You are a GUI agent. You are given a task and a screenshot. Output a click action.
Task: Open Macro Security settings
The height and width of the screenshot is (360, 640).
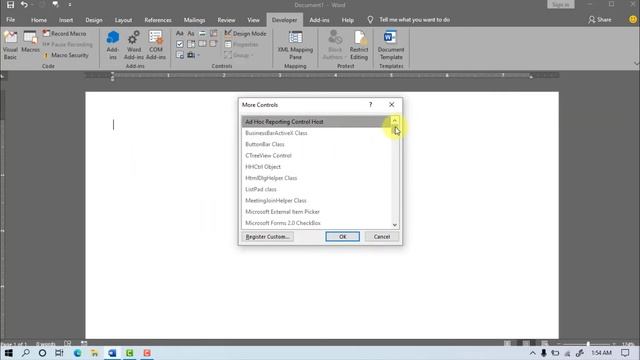click(65, 55)
